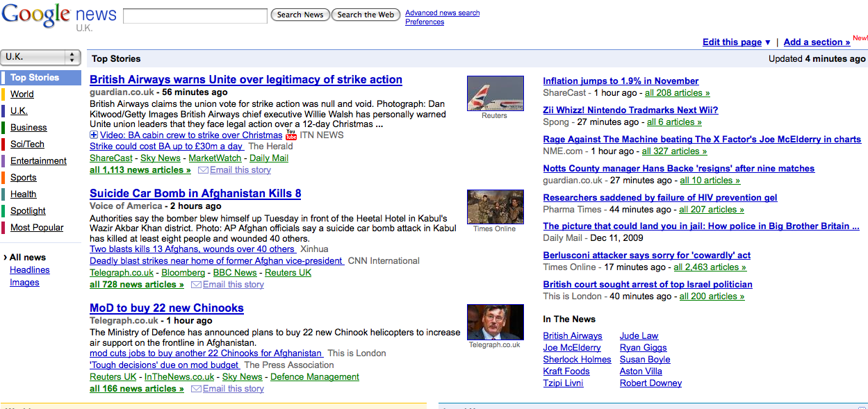Focus the news search input field

[x=195, y=15]
